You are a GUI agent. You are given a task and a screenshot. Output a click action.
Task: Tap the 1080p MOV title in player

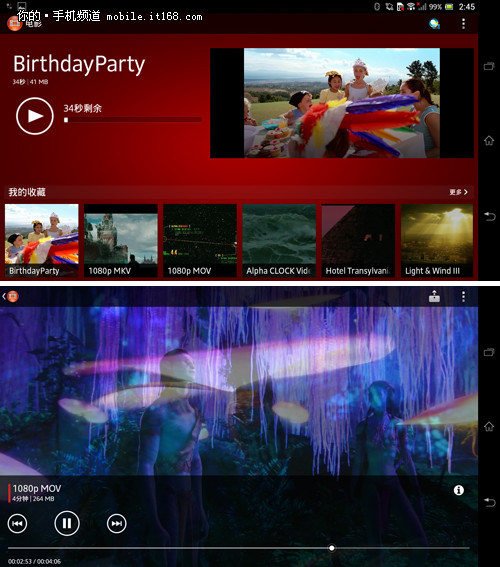pyautogui.click(x=37, y=489)
